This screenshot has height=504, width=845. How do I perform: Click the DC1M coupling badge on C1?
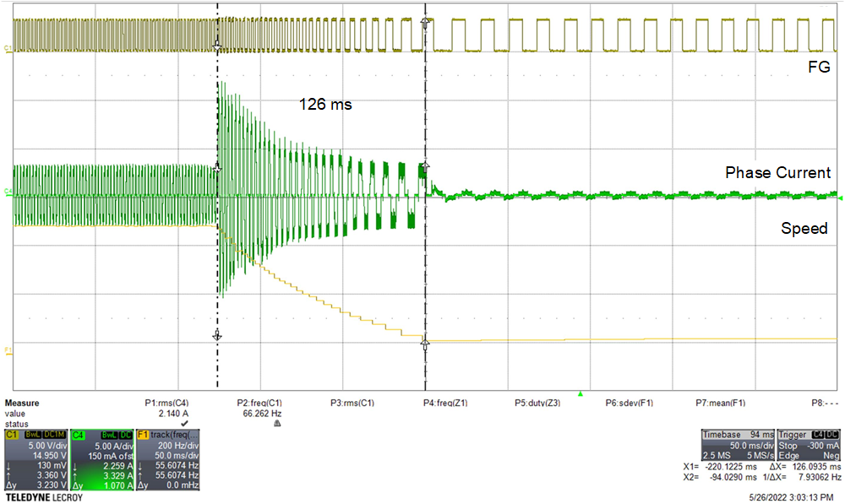click(52, 435)
